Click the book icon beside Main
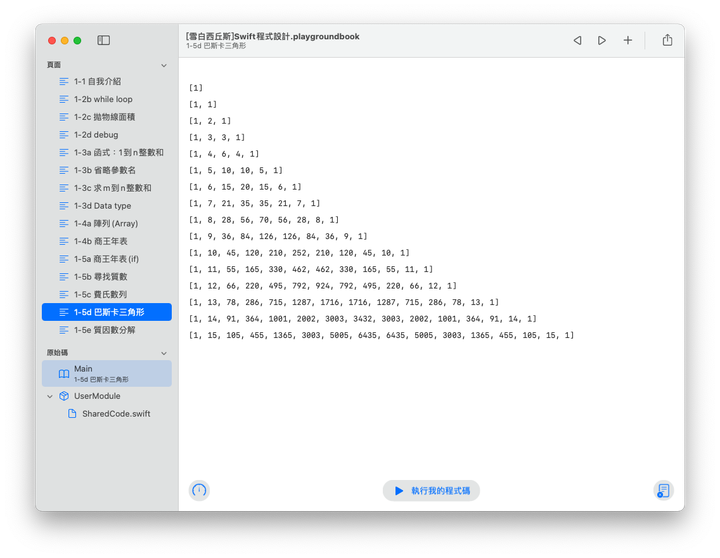 click(64, 374)
